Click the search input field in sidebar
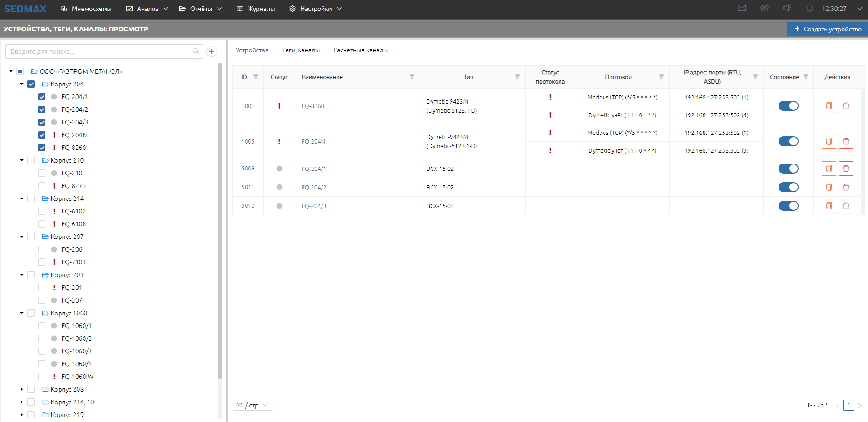Screen dimensions: 868x422 pyautogui.click(x=98, y=51)
